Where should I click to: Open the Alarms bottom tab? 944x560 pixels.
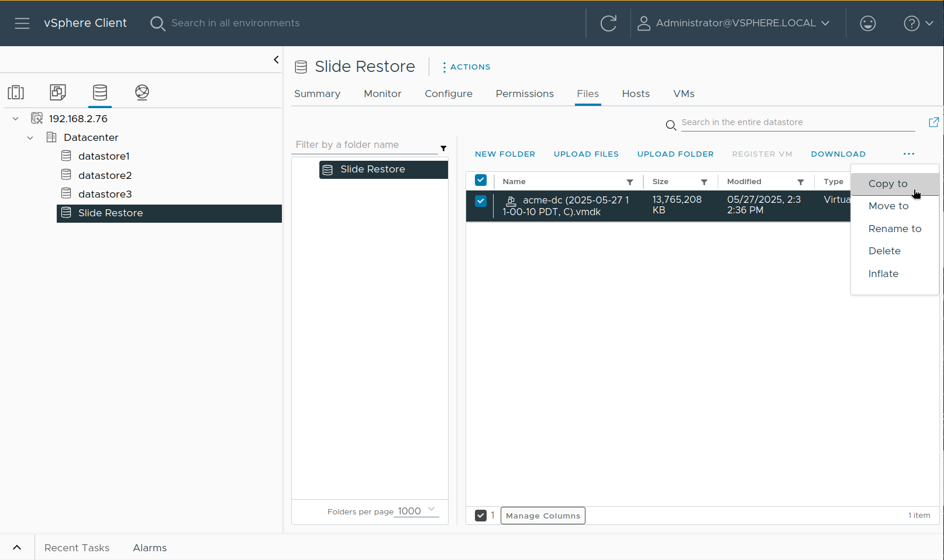150,548
